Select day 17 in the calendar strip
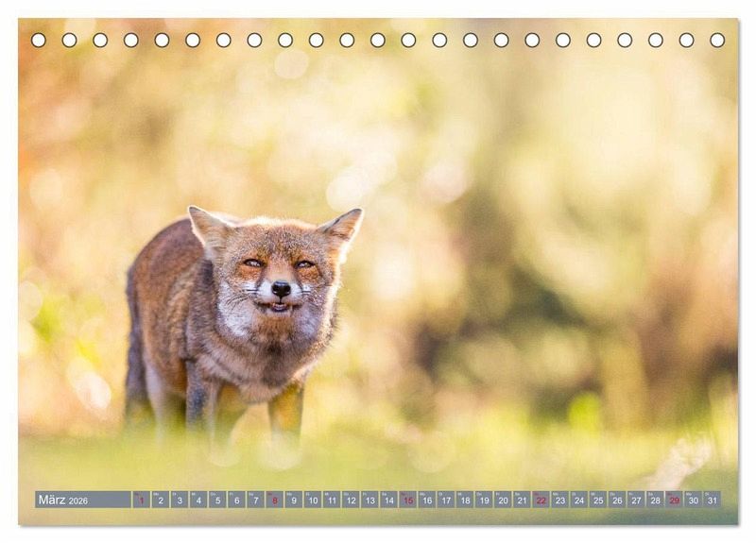This screenshot has height=543, width=756. [x=446, y=500]
